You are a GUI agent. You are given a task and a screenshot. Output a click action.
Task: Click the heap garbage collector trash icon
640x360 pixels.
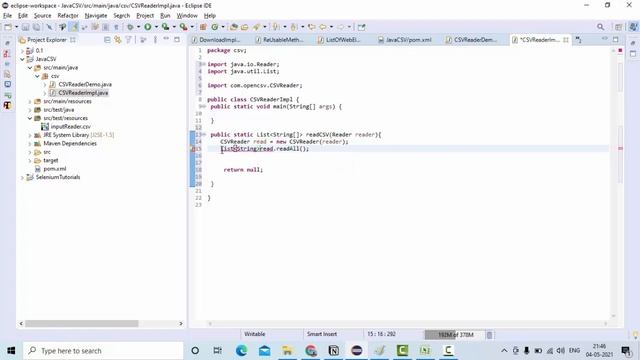click(489, 335)
